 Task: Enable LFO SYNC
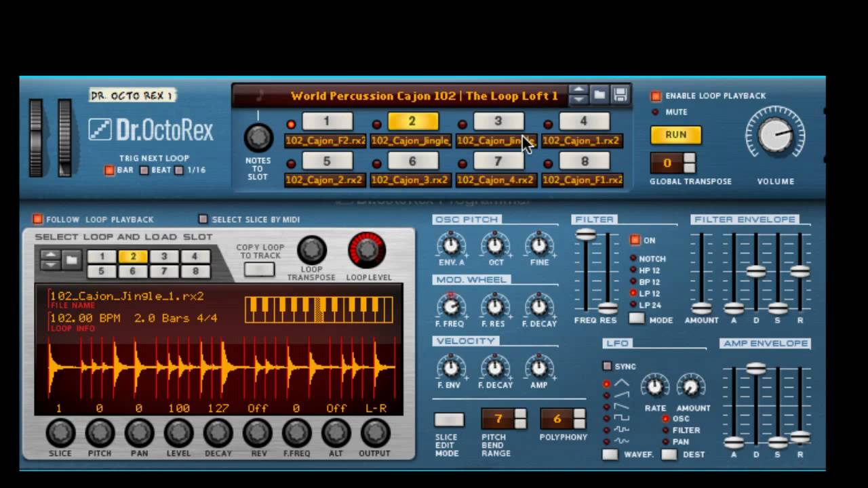[607, 366]
